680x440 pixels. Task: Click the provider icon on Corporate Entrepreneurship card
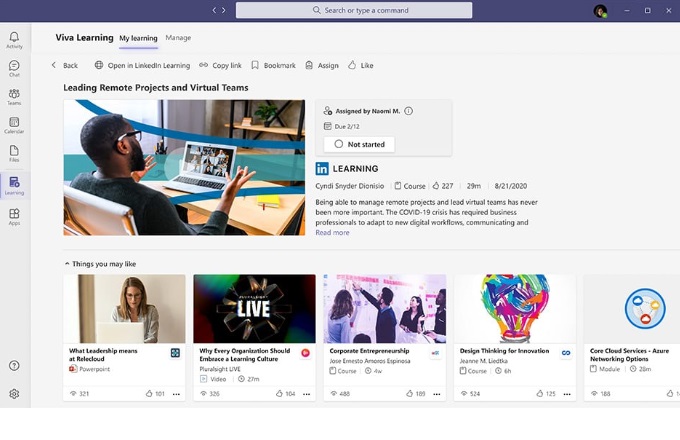coord(435,353)
